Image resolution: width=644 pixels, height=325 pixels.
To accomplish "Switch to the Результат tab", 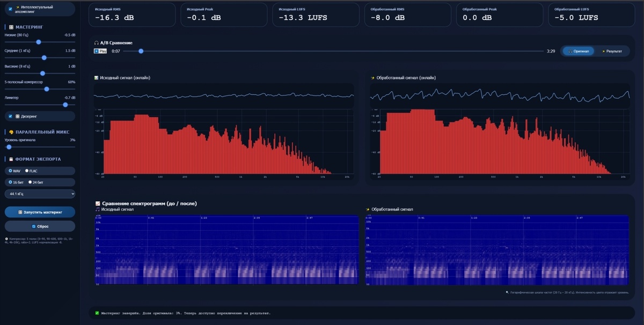I will click(612, 50).
